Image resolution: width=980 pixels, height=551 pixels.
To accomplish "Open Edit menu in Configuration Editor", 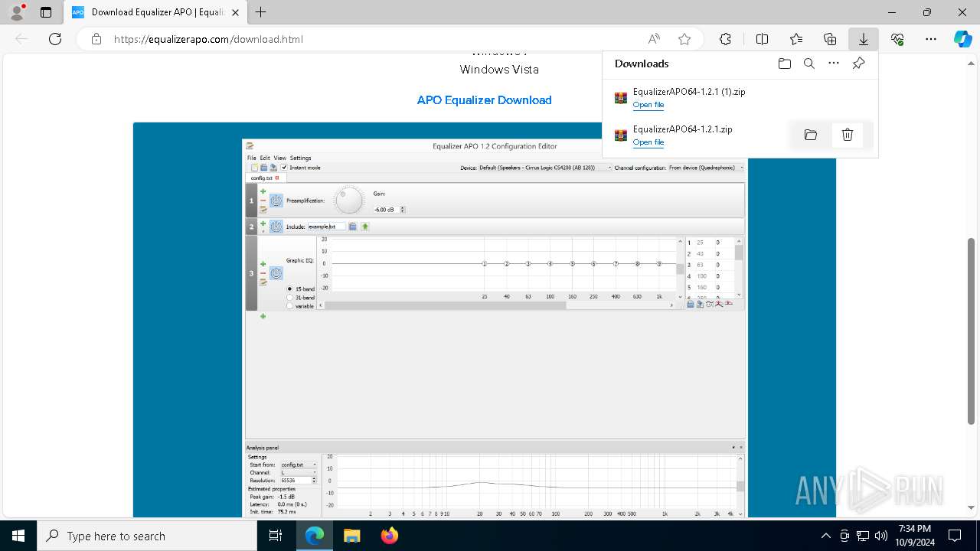I will tap(265, 158).
